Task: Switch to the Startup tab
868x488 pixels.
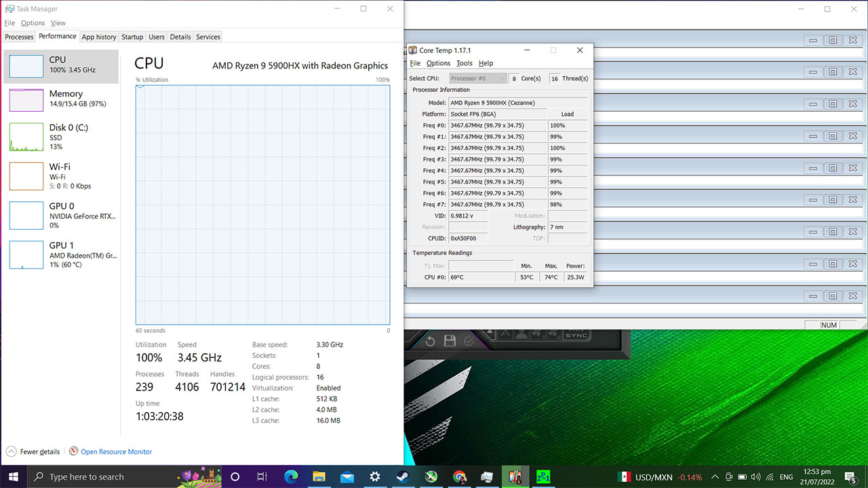Action: (132, 37)
